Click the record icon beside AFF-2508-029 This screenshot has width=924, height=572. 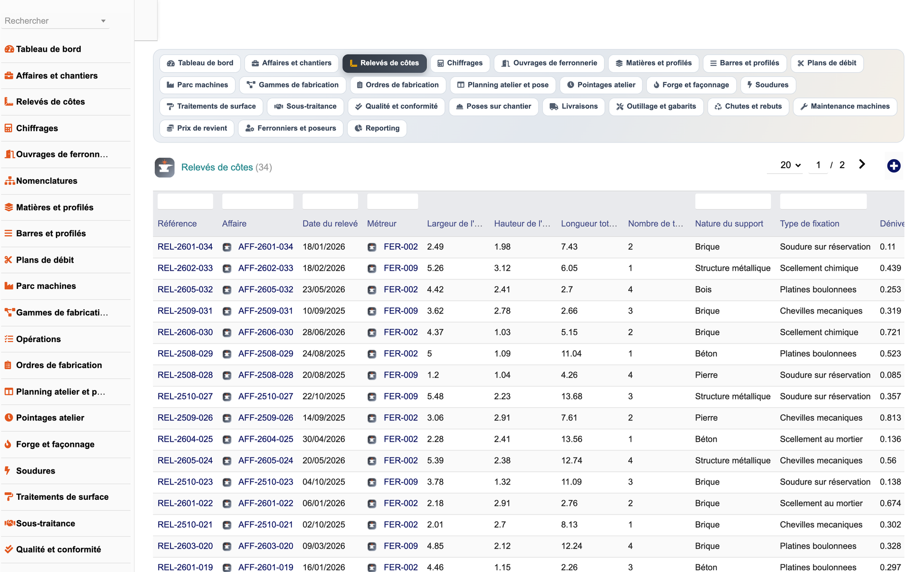tap(227, 354)
